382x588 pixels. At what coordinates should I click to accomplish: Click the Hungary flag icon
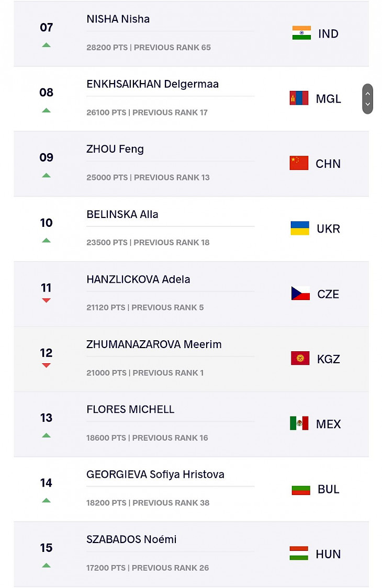point(299,554)
